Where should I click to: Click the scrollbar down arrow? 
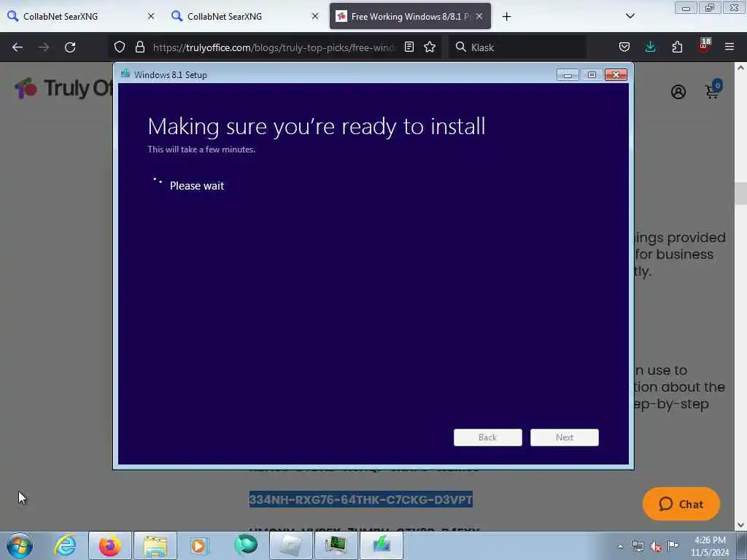tap(741, 525)
